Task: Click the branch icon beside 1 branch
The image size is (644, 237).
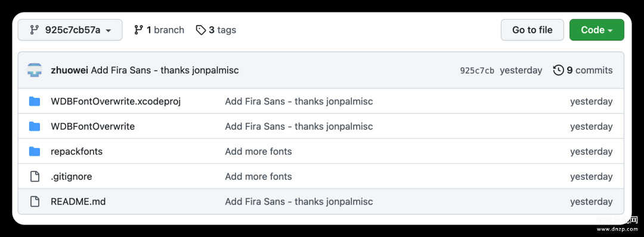Action: [x=138, y=30]
